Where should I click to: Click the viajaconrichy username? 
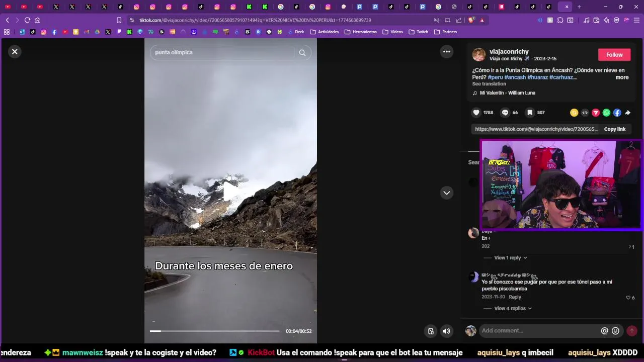(509, 51)
